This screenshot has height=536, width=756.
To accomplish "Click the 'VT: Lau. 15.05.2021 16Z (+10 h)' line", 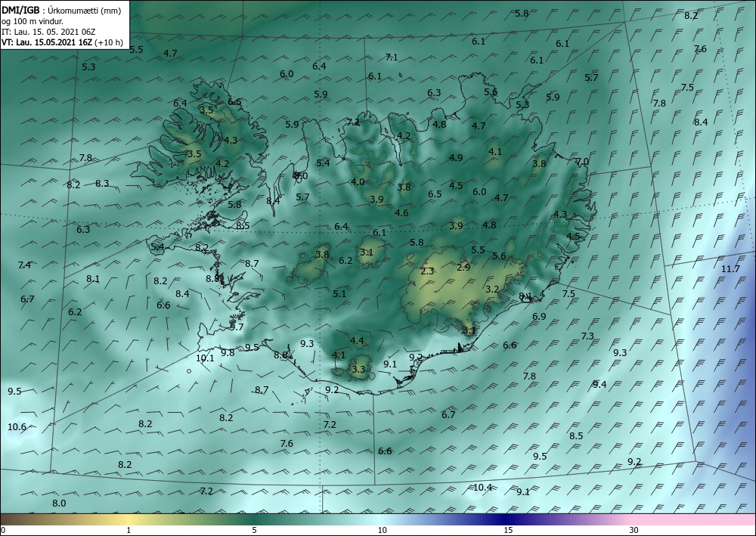I will pos(62,42).
